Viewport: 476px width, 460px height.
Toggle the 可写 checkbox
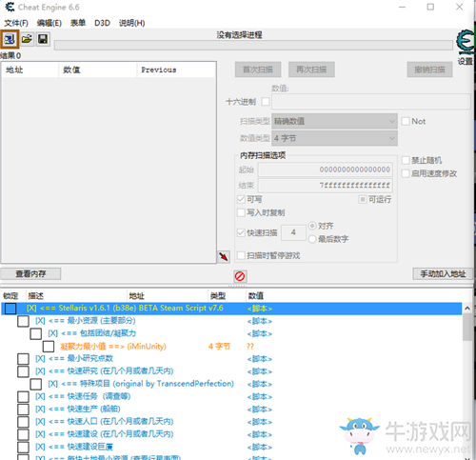[241, 199]
